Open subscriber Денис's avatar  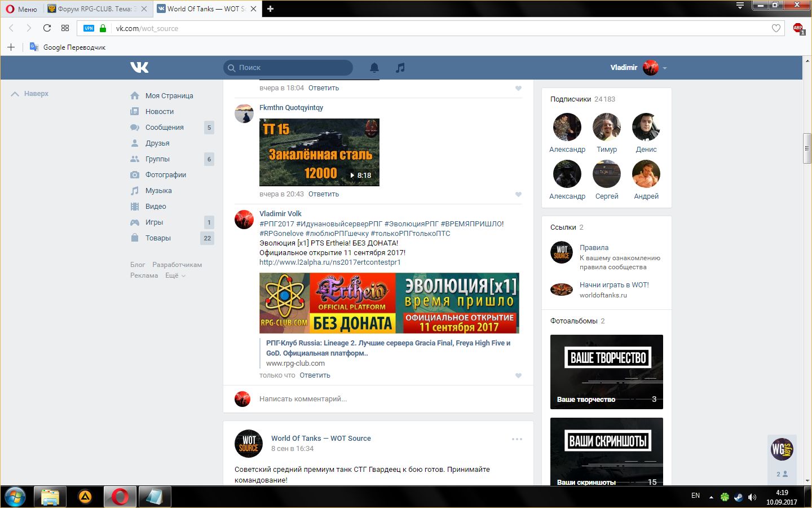coord(646,127)
